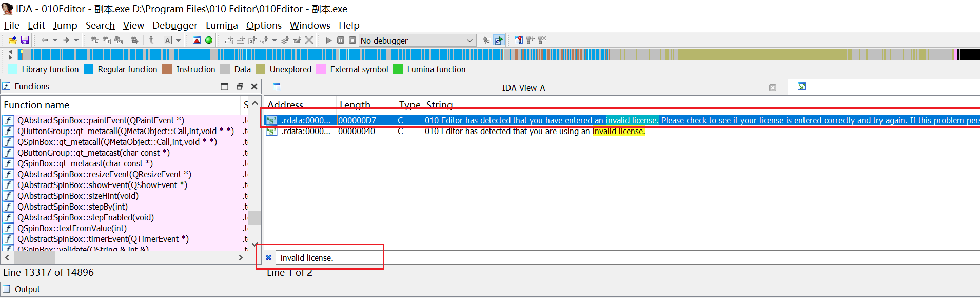
Task: Click the first binoculars search icon
Action: (94, 40)
